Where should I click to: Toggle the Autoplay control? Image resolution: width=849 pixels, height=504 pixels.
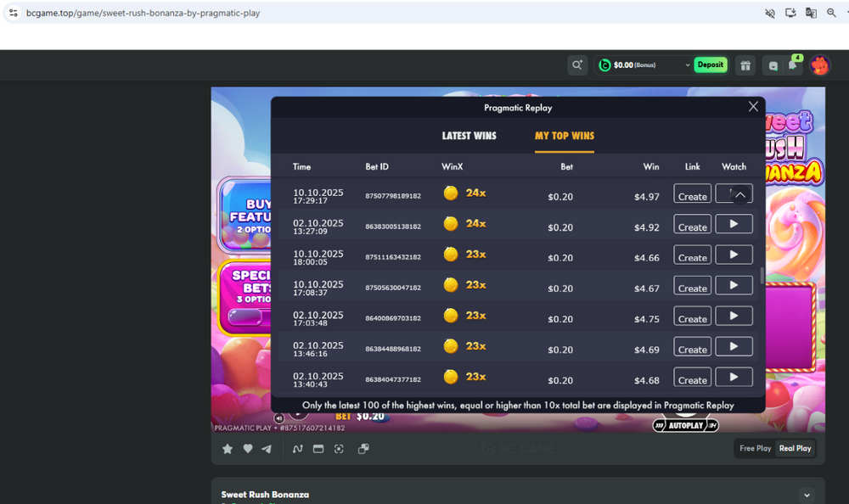tap(686, 425)
